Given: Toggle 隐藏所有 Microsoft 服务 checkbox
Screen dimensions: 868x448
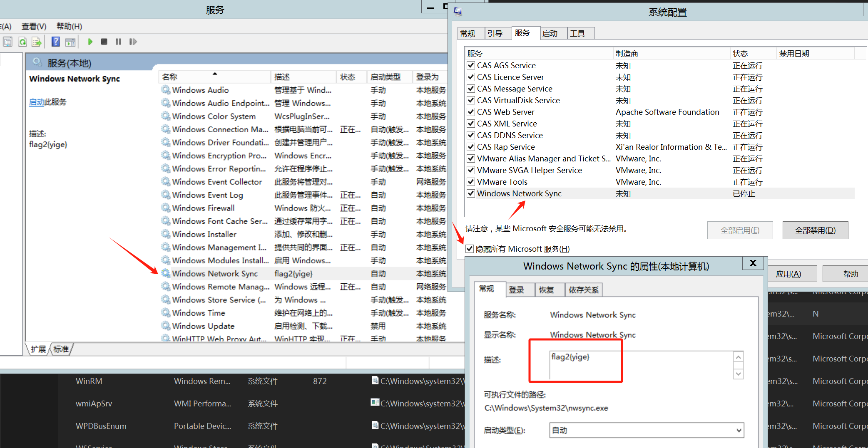Looking at the screenshot, I should pos(470,249).
